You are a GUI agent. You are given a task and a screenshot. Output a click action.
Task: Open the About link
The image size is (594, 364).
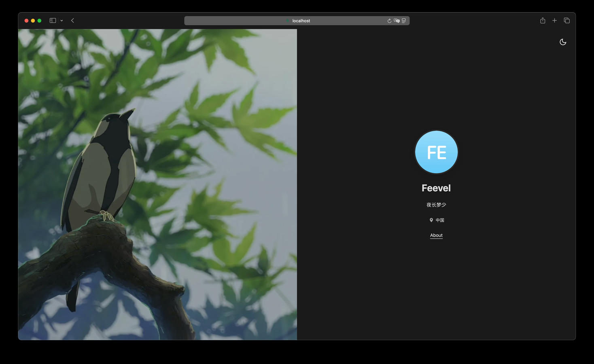click(436, 235)
